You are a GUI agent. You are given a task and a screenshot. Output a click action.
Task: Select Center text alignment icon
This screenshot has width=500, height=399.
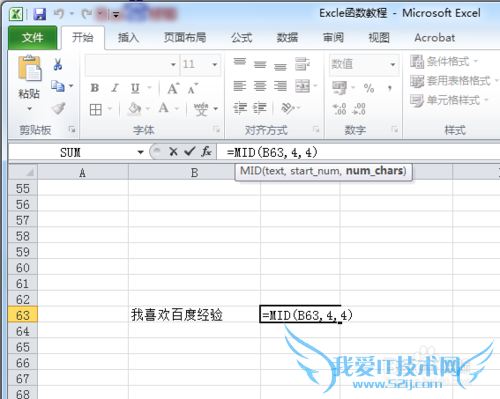point(260,86)
